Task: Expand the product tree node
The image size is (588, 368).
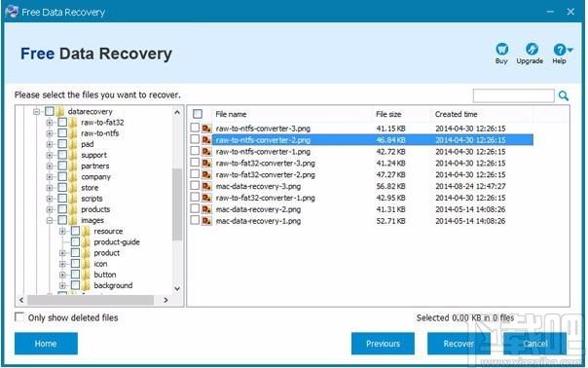Action: pos(62,253)
